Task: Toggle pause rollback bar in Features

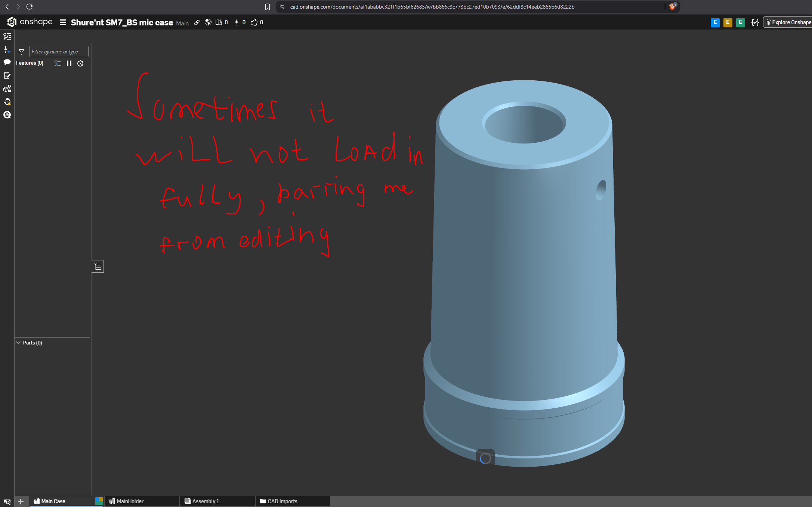Action: pos(69,63)
